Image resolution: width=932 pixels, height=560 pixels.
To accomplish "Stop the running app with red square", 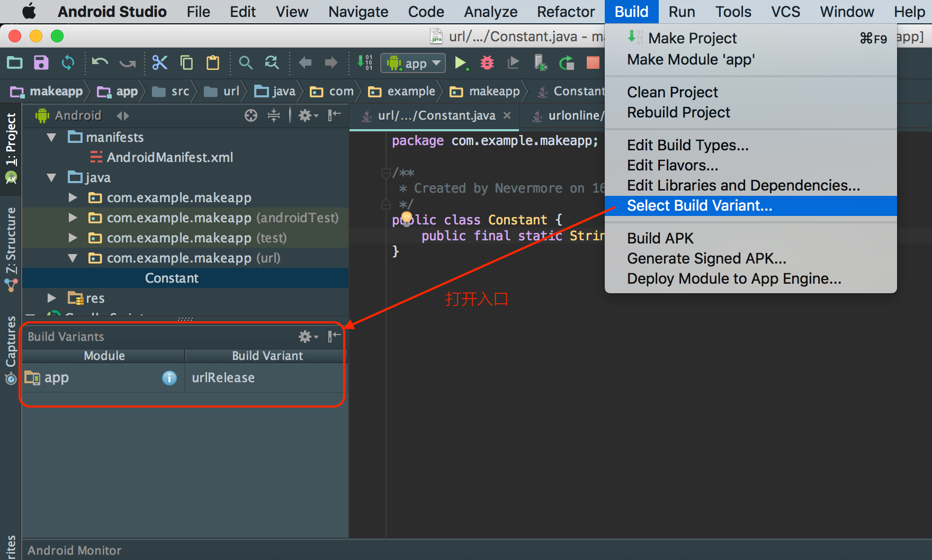I will click(593, 63).
